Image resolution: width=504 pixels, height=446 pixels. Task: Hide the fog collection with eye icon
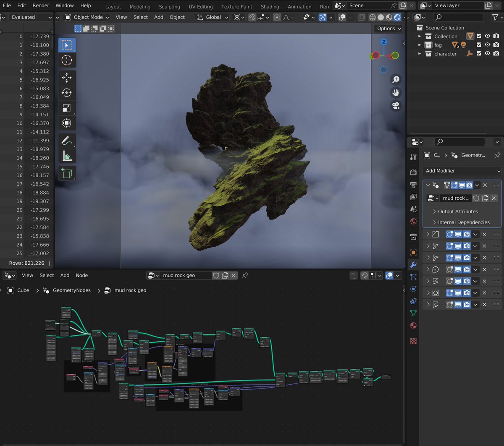coord(488,45)
